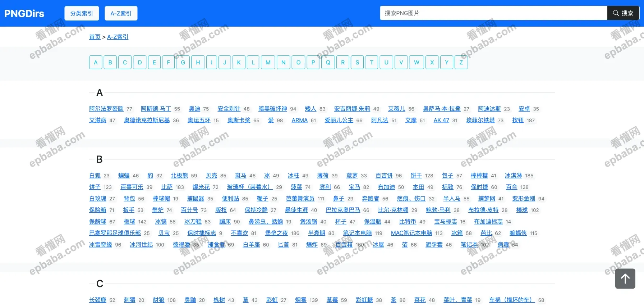Open the 分类索引 category index
The image size is (644, 308).
[82, 13]
